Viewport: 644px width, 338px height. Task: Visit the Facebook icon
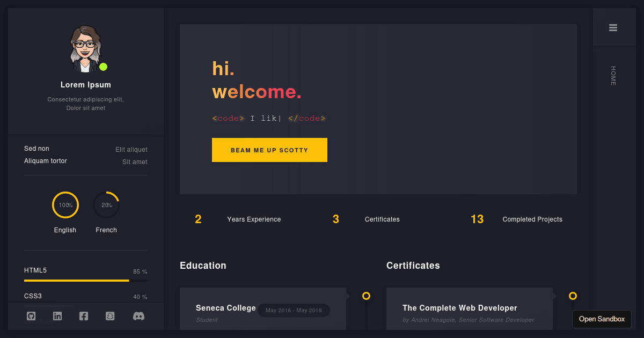point(84,316)
